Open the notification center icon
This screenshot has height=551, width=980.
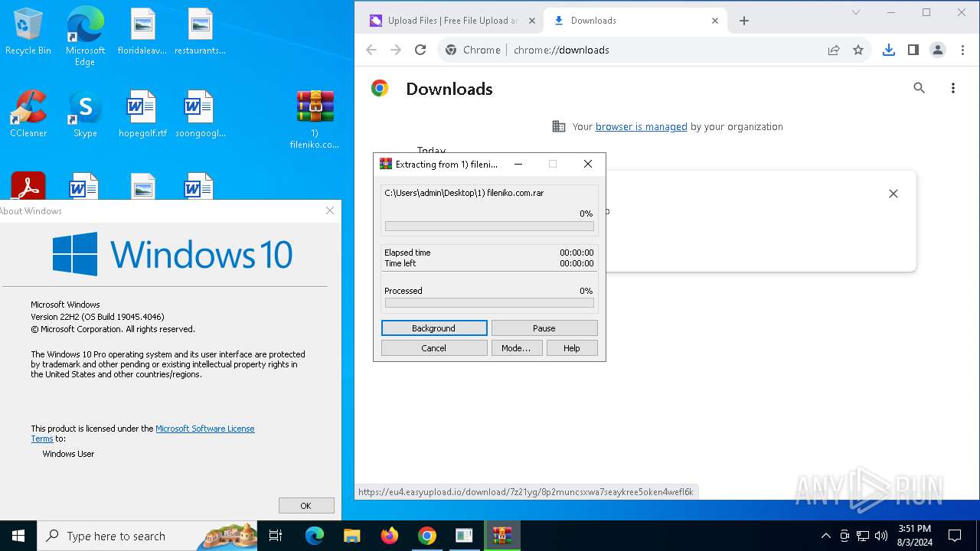coord(955,536)
